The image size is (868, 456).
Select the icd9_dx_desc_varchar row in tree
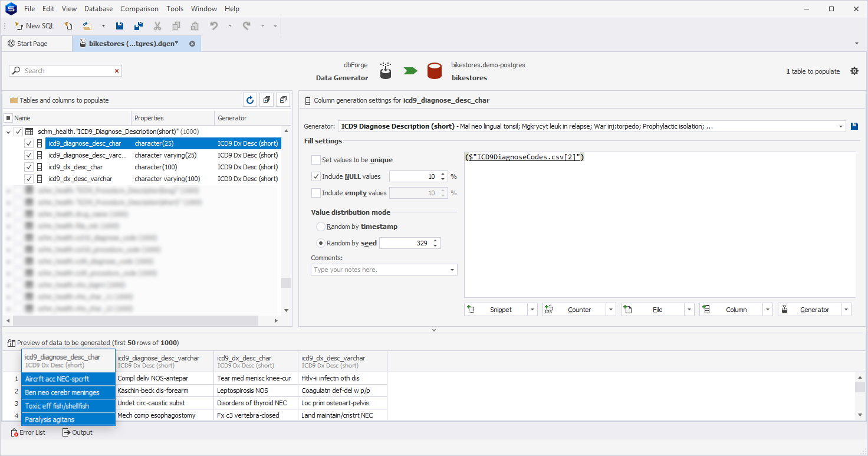pyautogui.click(x=163, y=179)
